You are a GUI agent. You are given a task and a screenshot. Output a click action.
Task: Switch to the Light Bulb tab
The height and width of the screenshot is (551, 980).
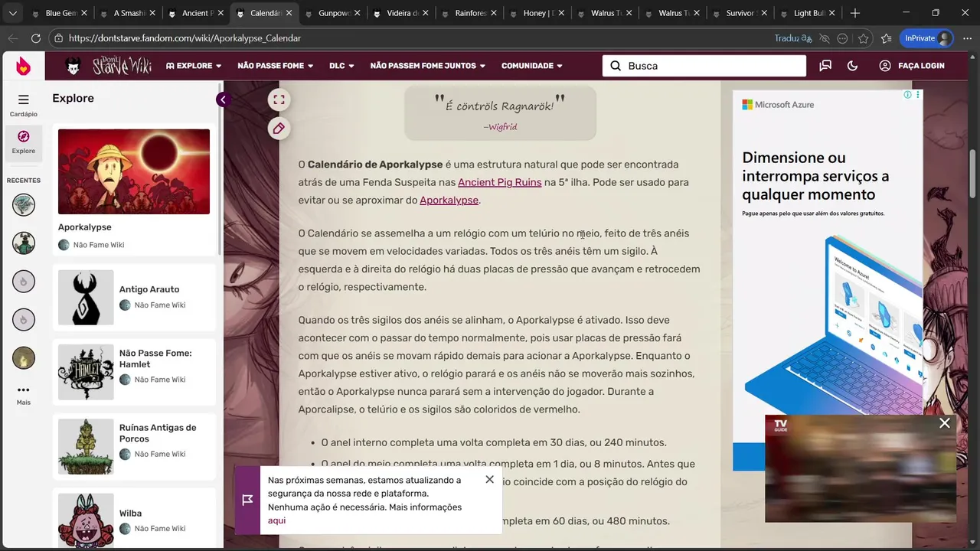tap(809, 13)
